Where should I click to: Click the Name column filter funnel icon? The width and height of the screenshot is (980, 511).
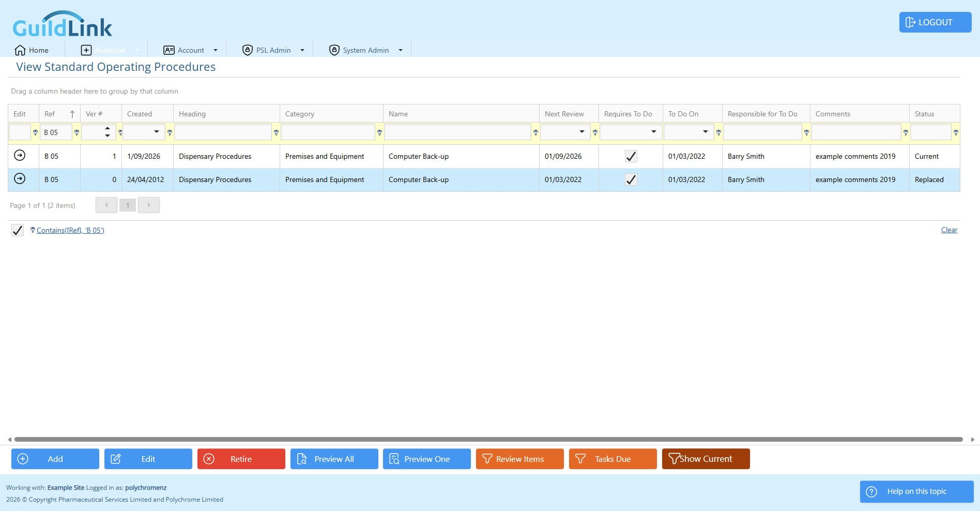coord(535,133)
